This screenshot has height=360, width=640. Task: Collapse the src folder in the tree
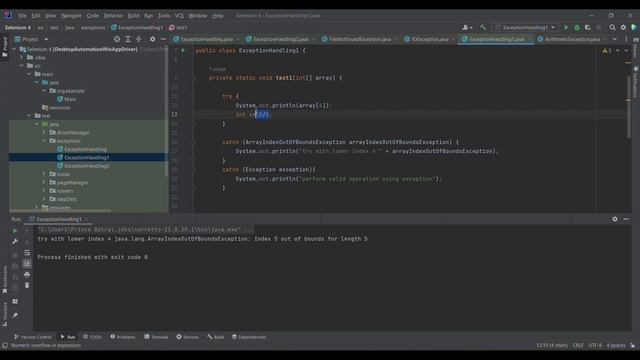tap(22, 66)
